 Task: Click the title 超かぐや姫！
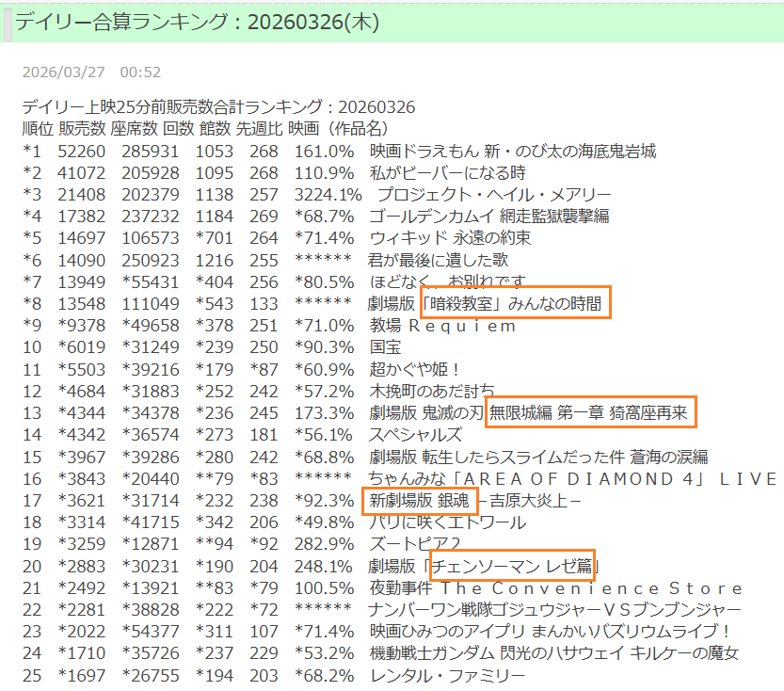point(414,369)
